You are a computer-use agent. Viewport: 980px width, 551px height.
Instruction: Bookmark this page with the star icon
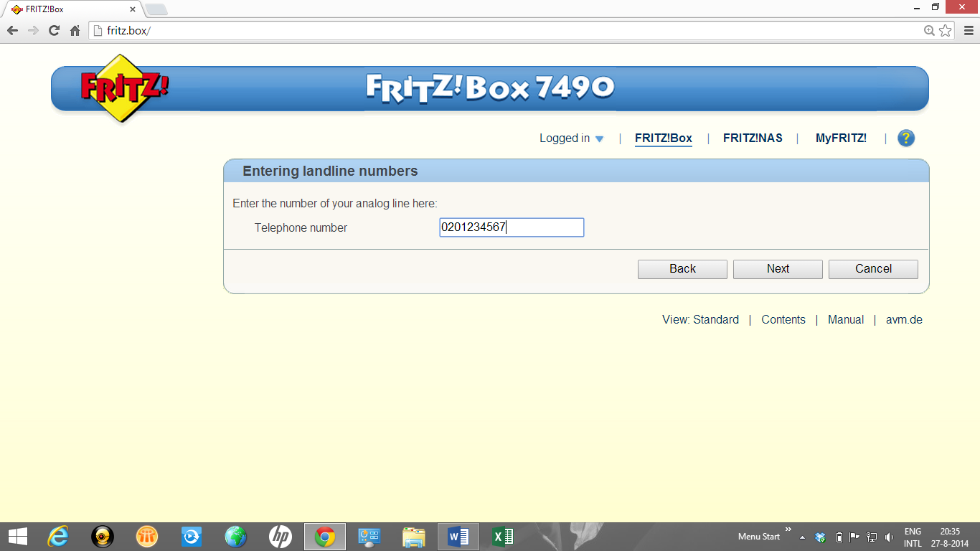[946, 31]
